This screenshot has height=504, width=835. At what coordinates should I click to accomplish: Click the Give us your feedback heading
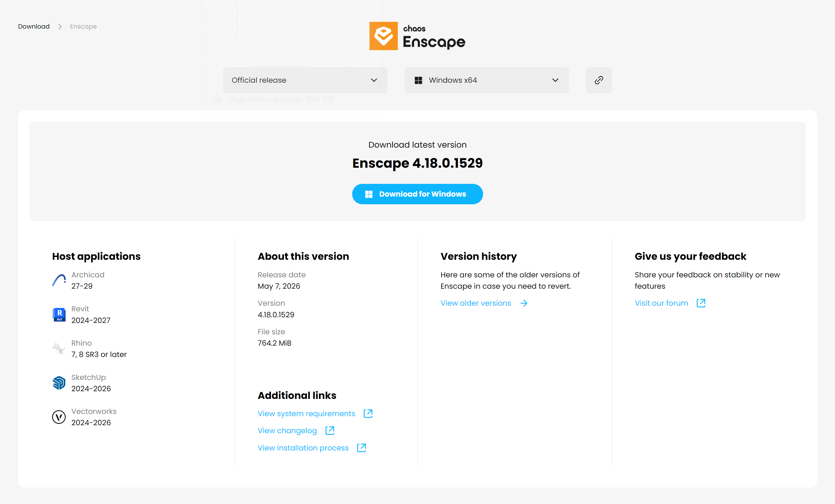click(690, 256)
